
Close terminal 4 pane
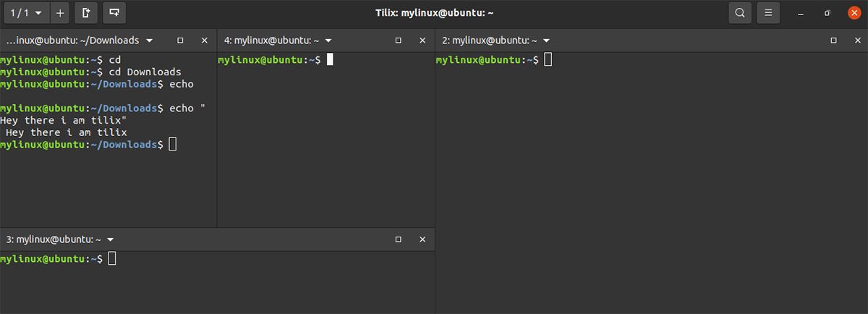tap(422, 41)
